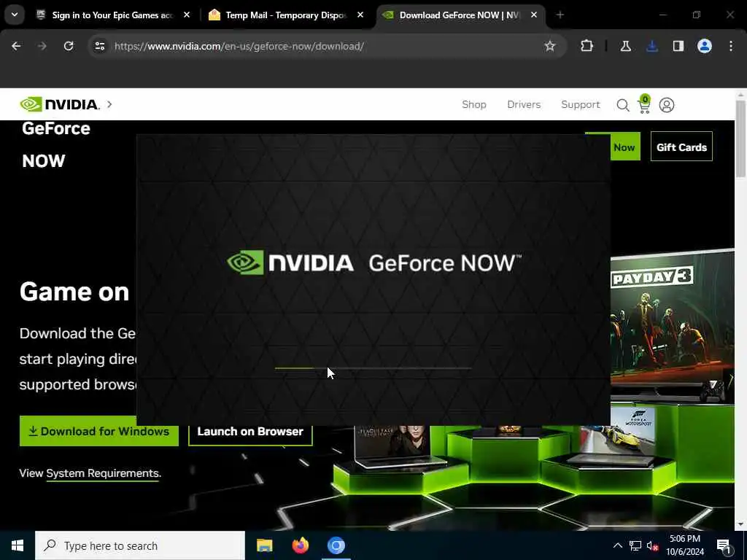Open NVIDIA site search

coord(623,105)
